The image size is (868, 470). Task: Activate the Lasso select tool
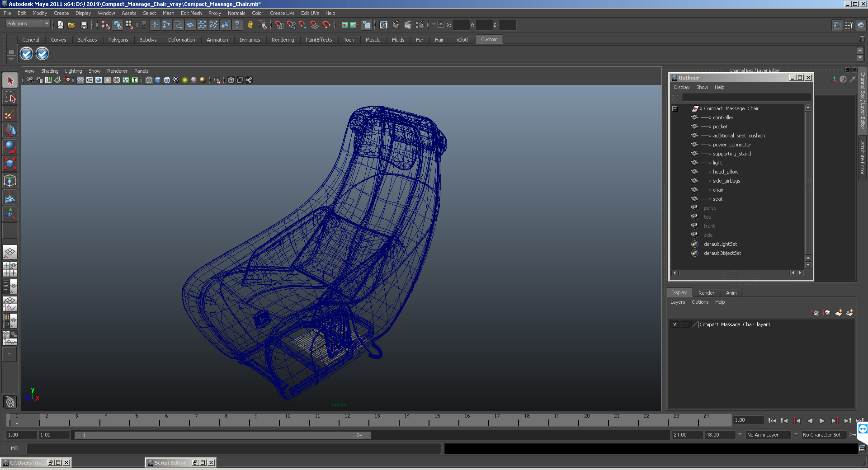tap(10, 97)
